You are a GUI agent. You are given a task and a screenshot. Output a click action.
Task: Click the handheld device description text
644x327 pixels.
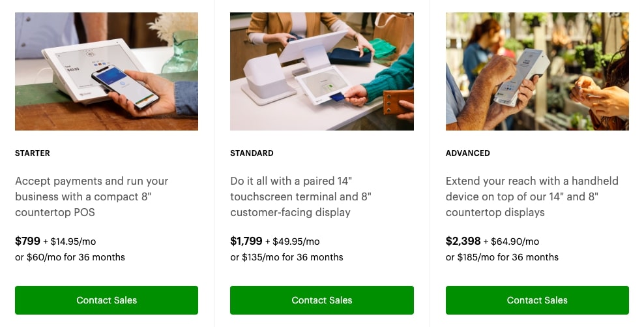pos(532,196)
